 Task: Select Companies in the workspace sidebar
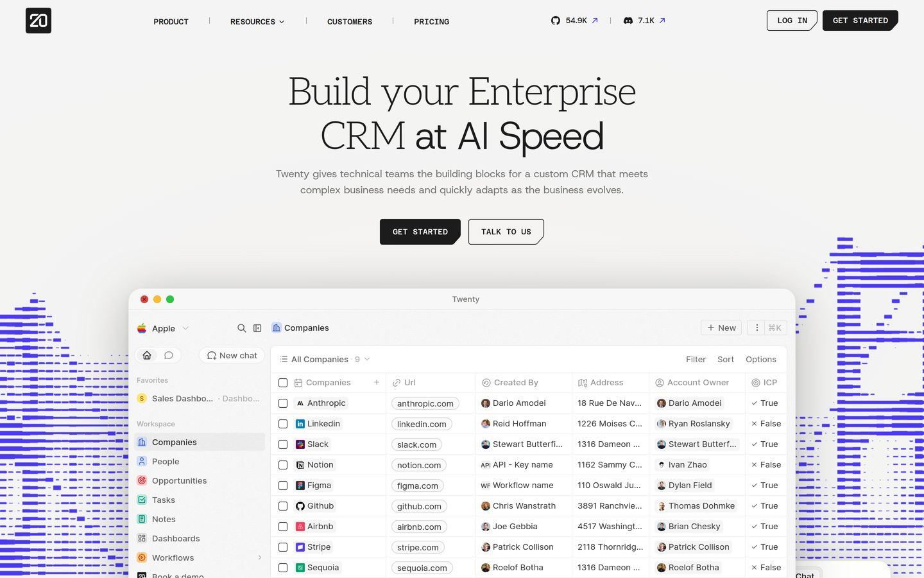[x=200, y=442]
